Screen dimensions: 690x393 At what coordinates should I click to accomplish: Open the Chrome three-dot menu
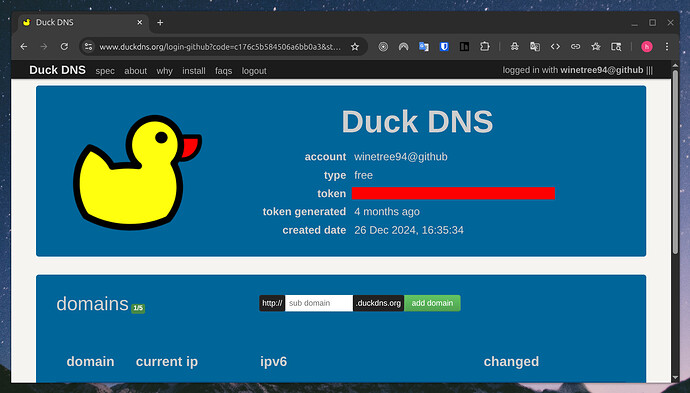(667, 47)
